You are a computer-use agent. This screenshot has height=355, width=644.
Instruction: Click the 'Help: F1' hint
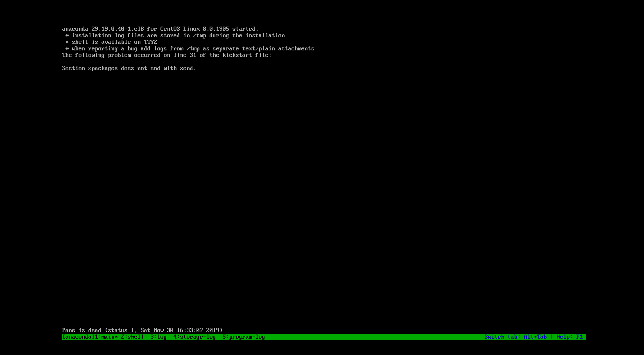coord(569,337)
